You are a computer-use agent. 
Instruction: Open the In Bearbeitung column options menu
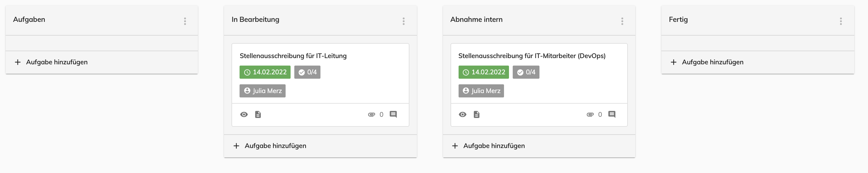point(403,21)
